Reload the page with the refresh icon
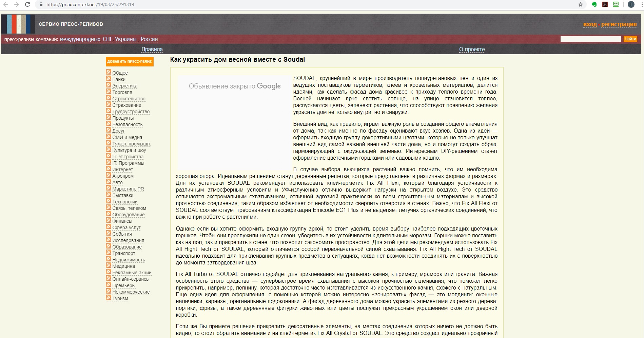Image resolution: width=644 pixels, height=338 pixels. pyautogui.click(x=27, y=4)
